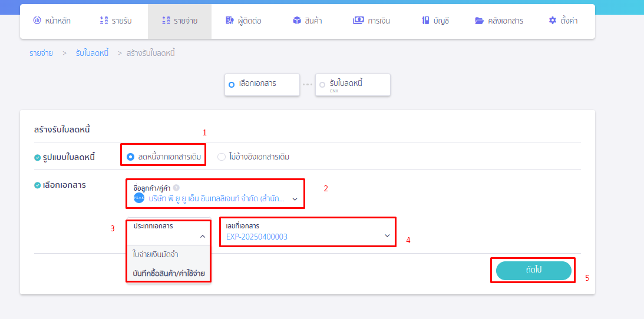Select ลดหนี้จากเอกสารเดิม radio option
644x319 pixels.
coord(131,157)
